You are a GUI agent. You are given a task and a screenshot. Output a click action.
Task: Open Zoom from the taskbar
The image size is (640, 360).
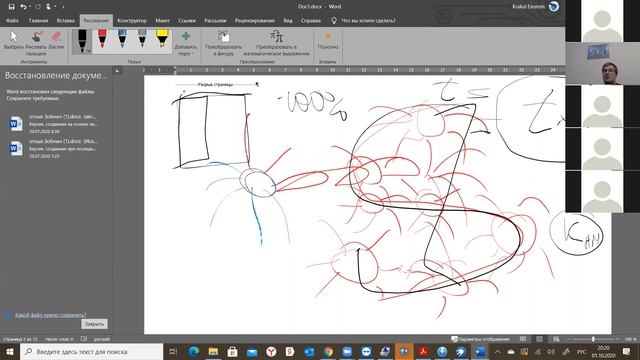click(x=347, y=351)
